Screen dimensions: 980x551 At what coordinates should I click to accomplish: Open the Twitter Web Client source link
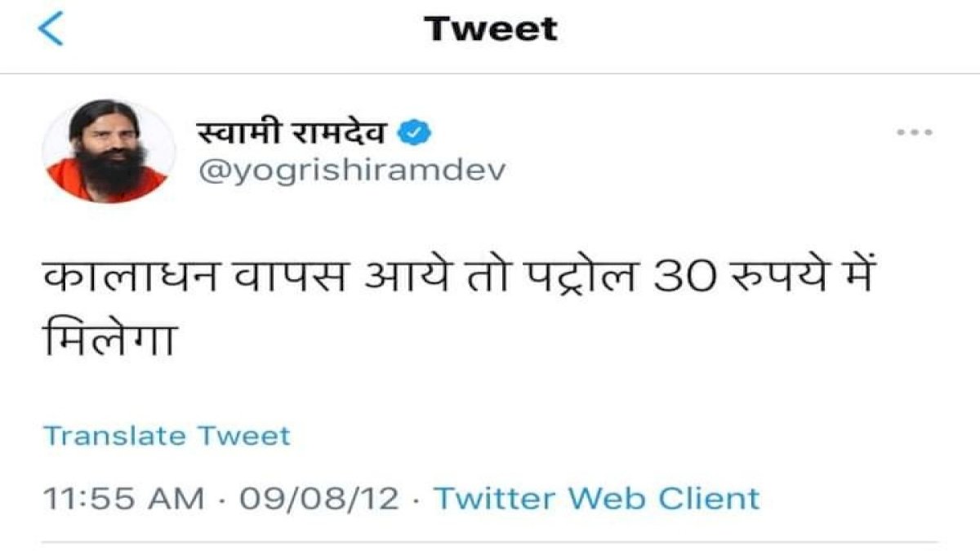596,497
